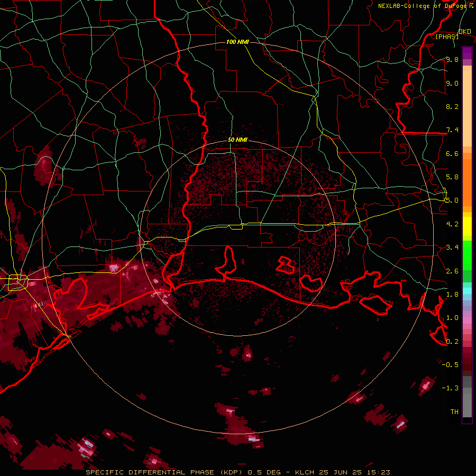Image resolution: width=476 pixels, height=476 pixels.
Task: Select the 50 NMI range ring label
Action: pyautogui.click(x=237, y=140)
